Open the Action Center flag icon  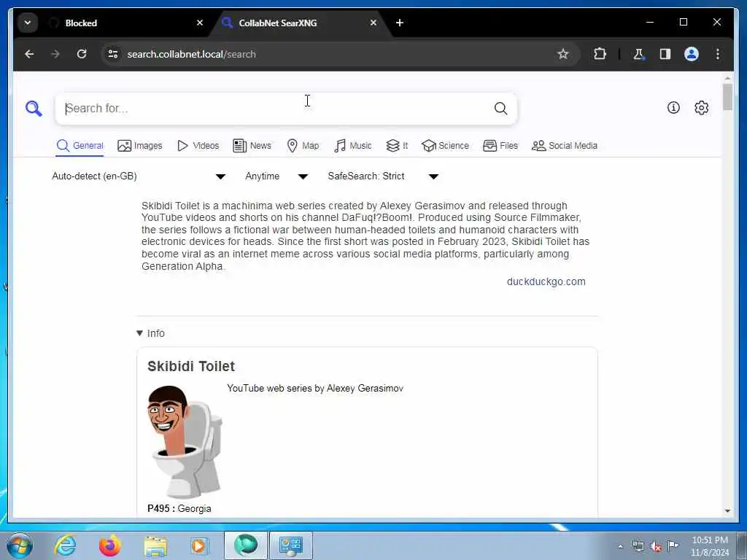click(673, 546)
